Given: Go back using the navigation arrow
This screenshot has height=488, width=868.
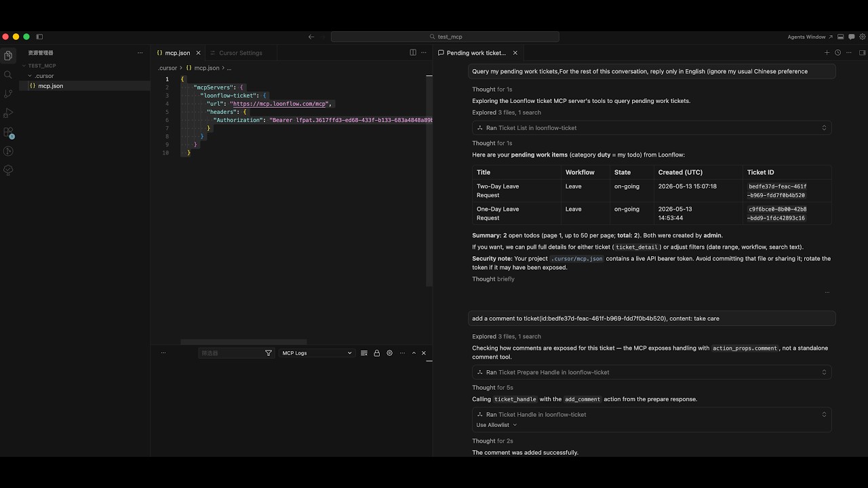Looking at the screenshot, I should (311, 37).
